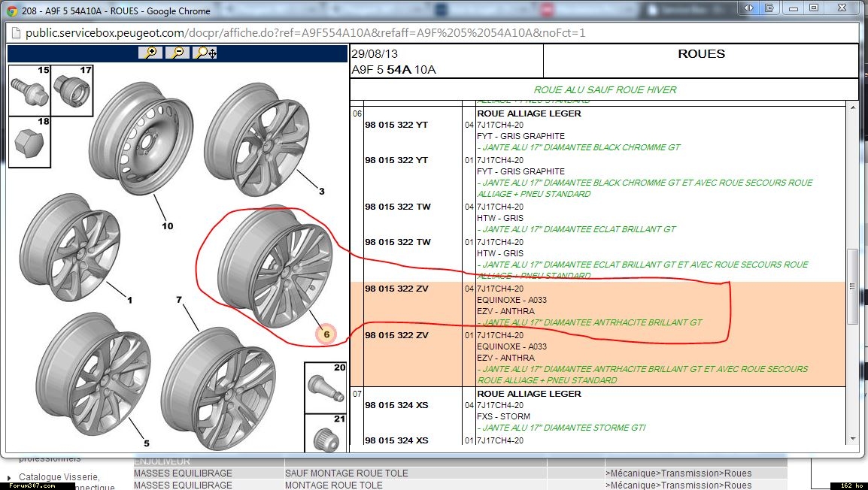Select valve cap part 21 thumbnail
Viewport: 868px width, 490px height.
(x=326, y=433)
